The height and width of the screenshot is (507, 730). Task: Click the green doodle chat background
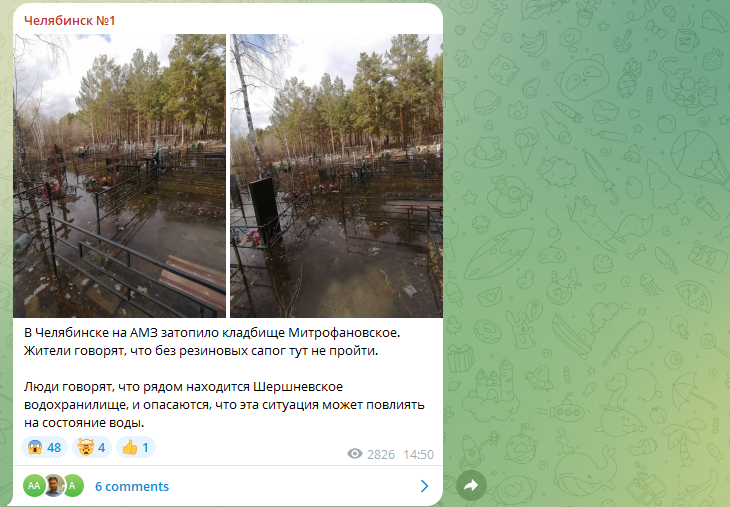coord(587,251)
